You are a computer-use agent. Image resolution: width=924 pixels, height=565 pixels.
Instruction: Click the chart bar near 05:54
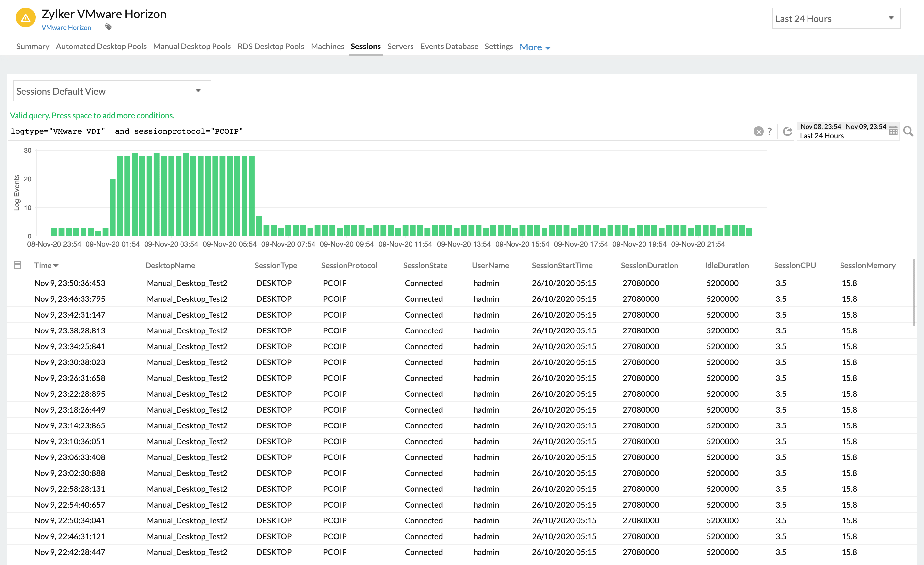tap(229, 196)
